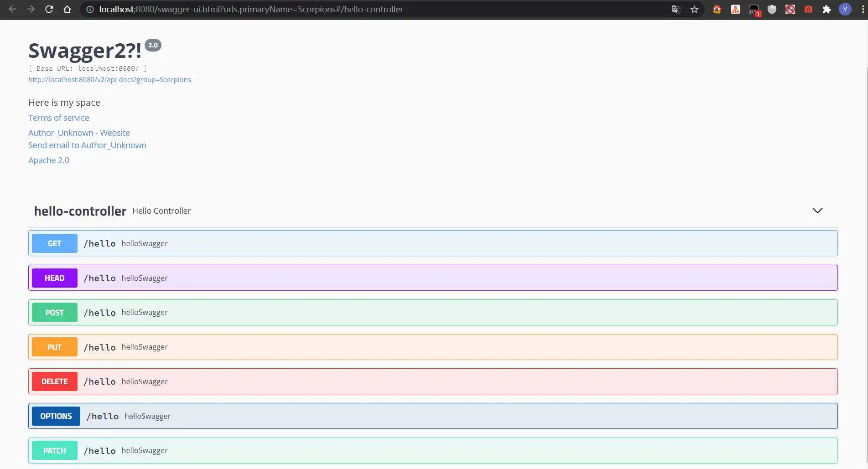Click the purple HEAD method badge
The width and height of the screenshot is (868, 469).
click(55, 278)
